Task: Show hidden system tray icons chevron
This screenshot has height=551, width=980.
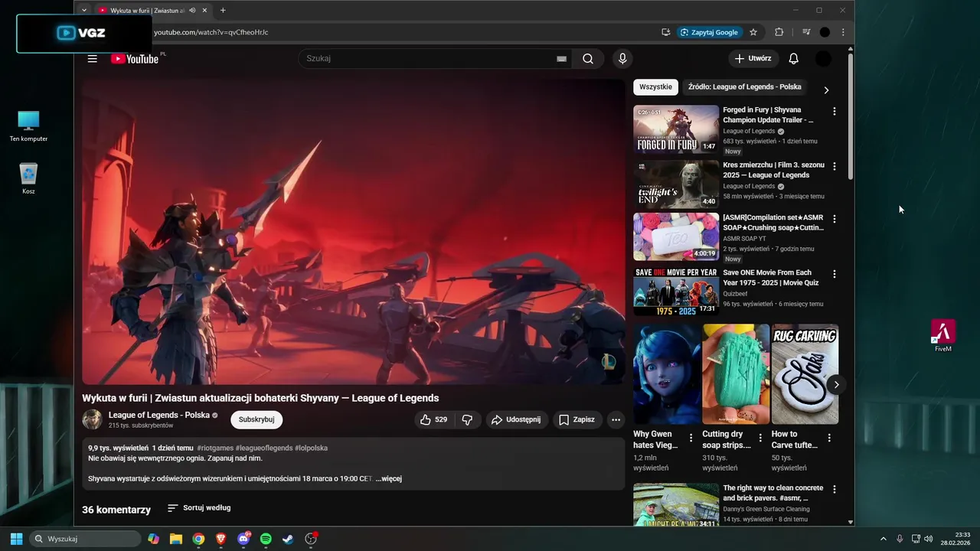Action: click(x=883, y=539)
